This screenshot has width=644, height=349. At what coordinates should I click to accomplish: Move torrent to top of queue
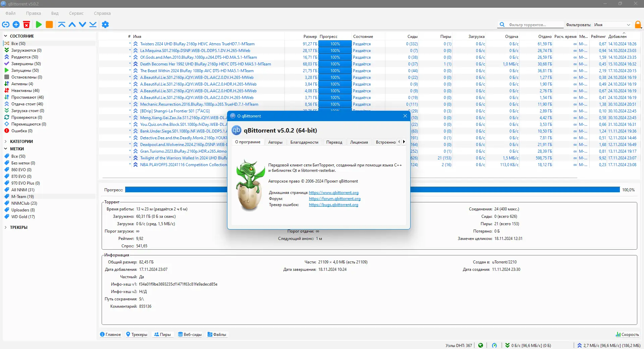coord(62,24)
